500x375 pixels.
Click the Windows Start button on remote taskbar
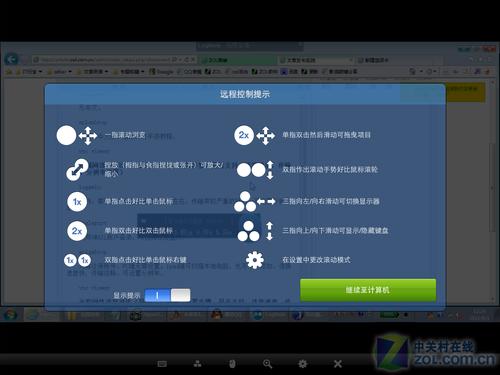(11, 314)
